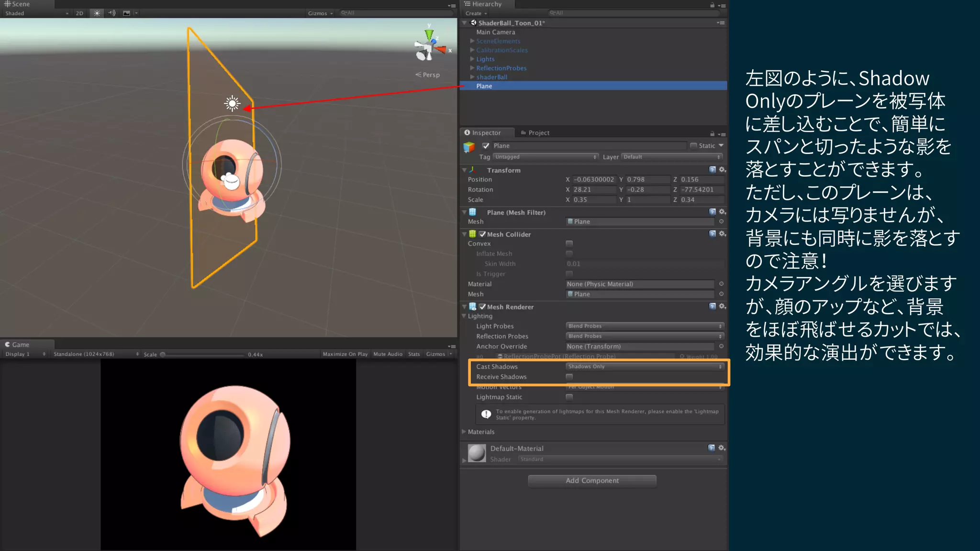Open Mesh Collider help book icon
Screen dimensions: 980x551
pos(712,234)
